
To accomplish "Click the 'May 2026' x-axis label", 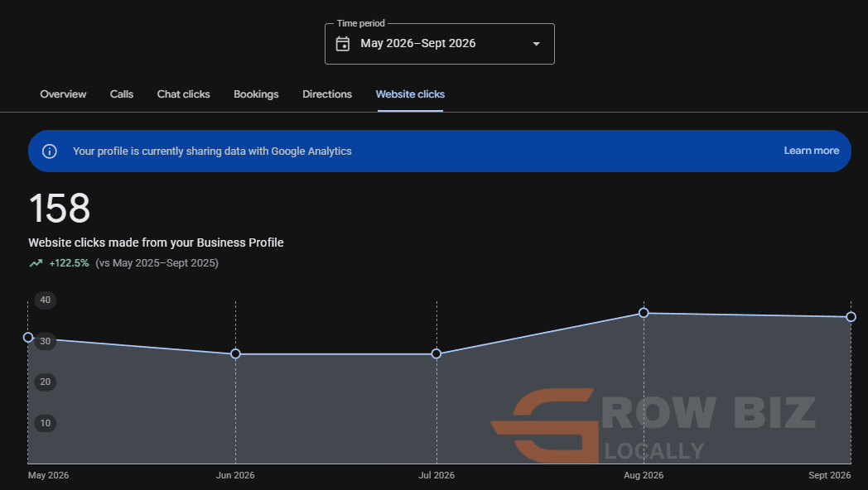I will point(48,475).
